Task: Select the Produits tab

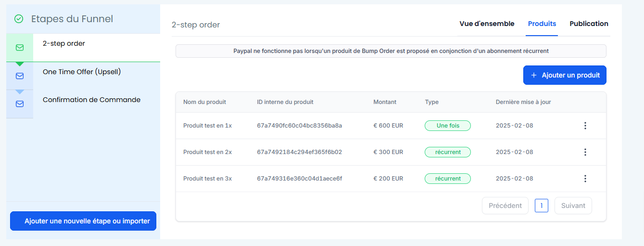Action: (542, 24)
